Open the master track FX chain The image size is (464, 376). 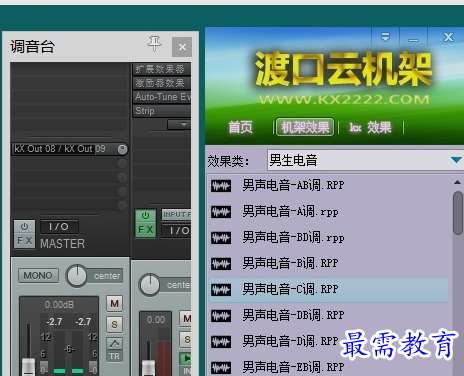(x=24, y=241)
